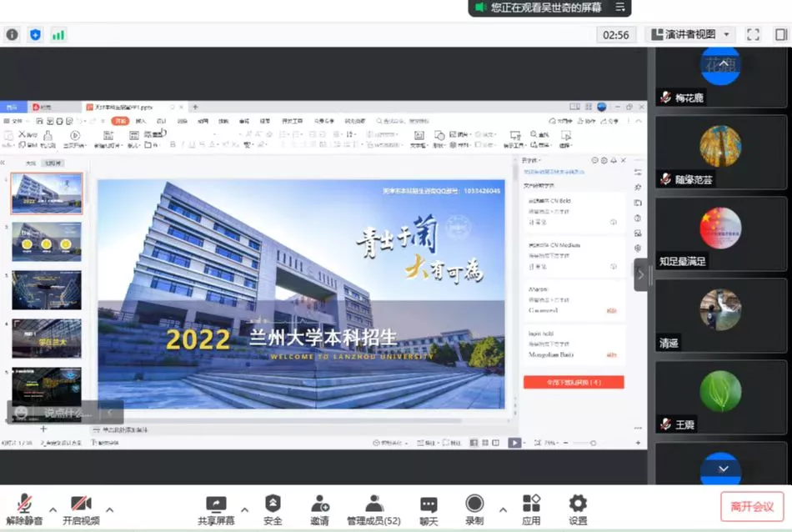792x532 pixels.
Task: Open the invite (邀请) dialog
Action: 320,509
